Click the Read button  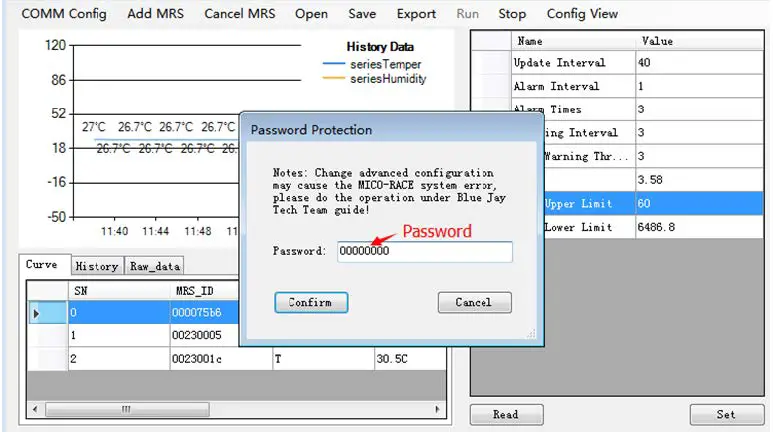pos(506,415)
